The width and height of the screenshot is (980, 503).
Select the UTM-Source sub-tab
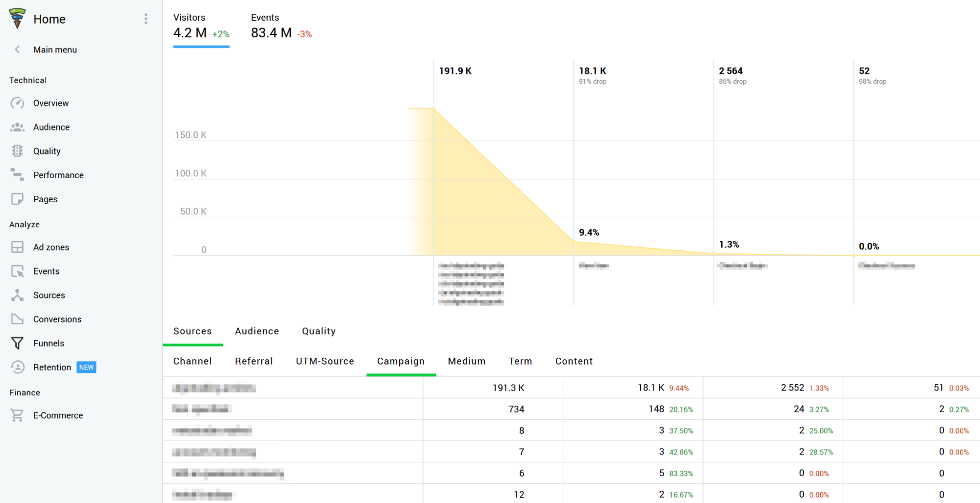[325, 361]
